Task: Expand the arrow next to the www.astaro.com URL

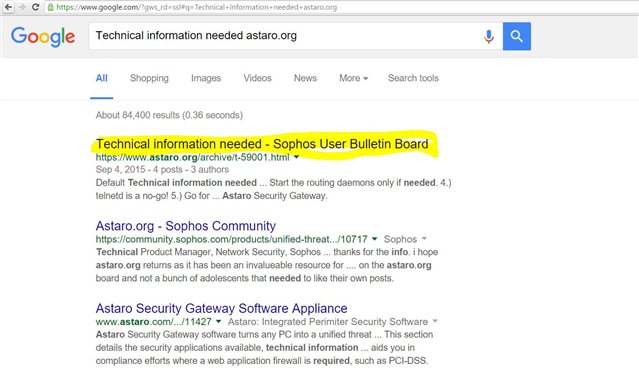Action: point(218,322)
